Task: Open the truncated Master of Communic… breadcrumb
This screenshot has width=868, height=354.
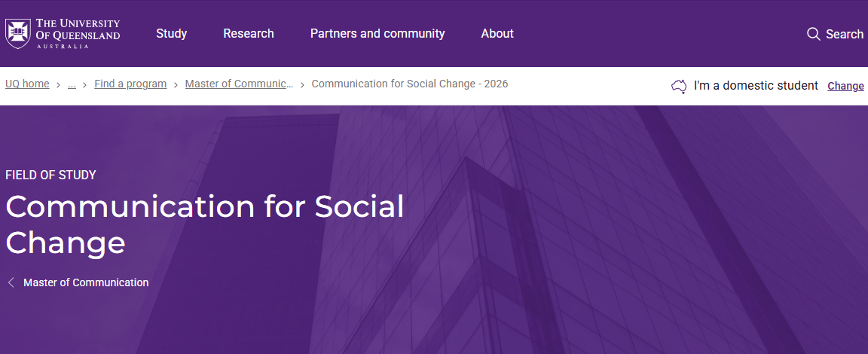Action: click(239, 84)
